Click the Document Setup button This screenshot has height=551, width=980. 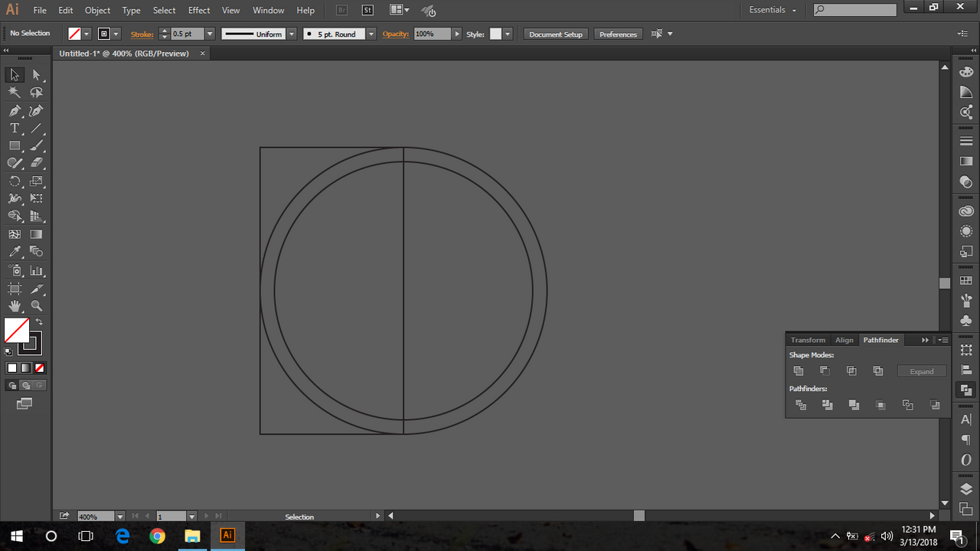[x=556, y=34]
